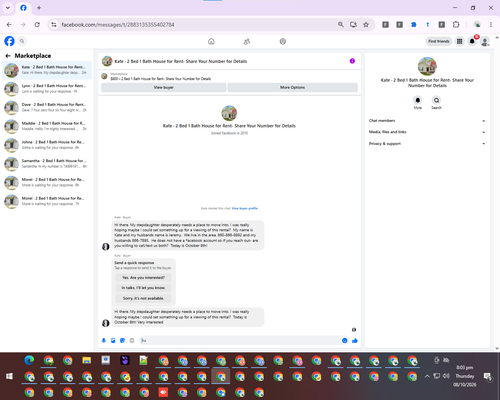Search in conversation using right panel icon

pos(436,100)
